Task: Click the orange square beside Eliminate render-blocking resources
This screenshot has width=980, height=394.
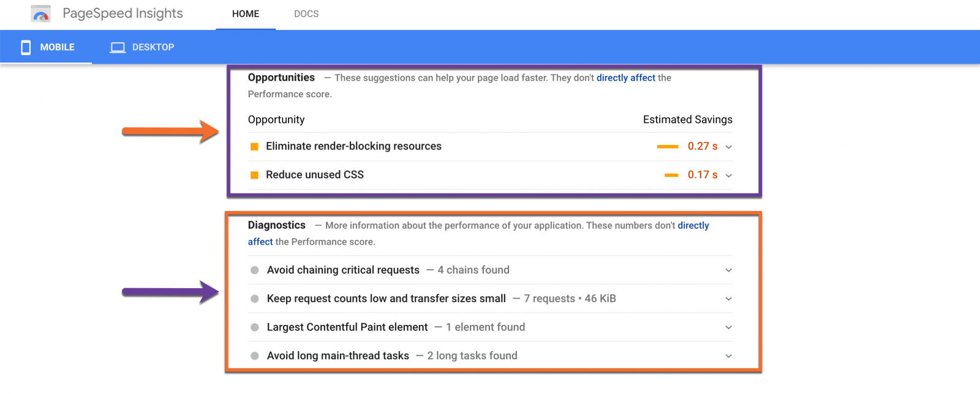Action: click(254, 146)
